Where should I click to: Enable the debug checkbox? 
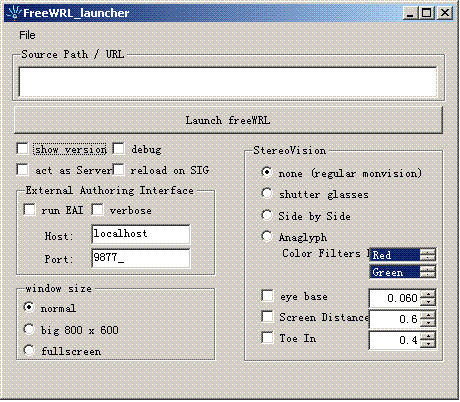coord(118,149)
